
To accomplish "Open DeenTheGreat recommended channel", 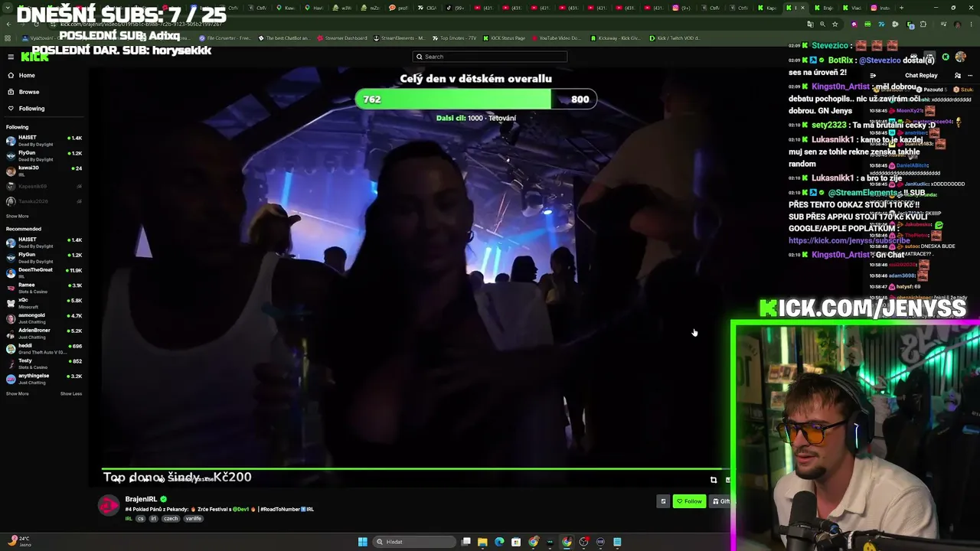I will (44, 272).
